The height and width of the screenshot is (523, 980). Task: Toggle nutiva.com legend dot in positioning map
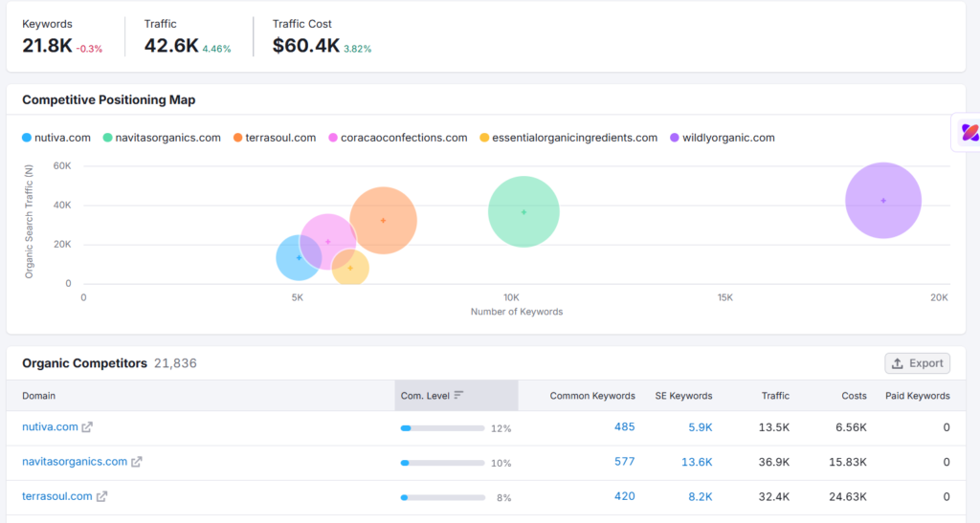pyautogui.click(x=27, y=138)
